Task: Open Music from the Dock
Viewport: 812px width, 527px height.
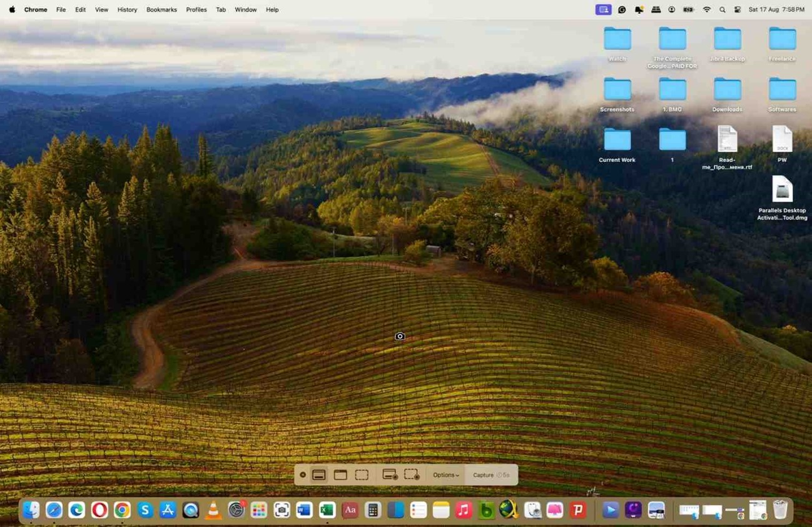Action: pos(464,510)
